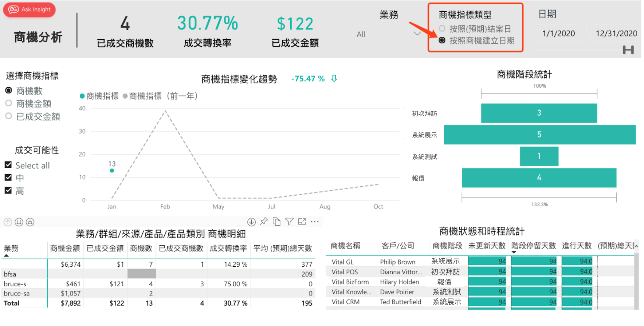Pin the opportunity detail table visual
The image size is (644, 326).
264,222
